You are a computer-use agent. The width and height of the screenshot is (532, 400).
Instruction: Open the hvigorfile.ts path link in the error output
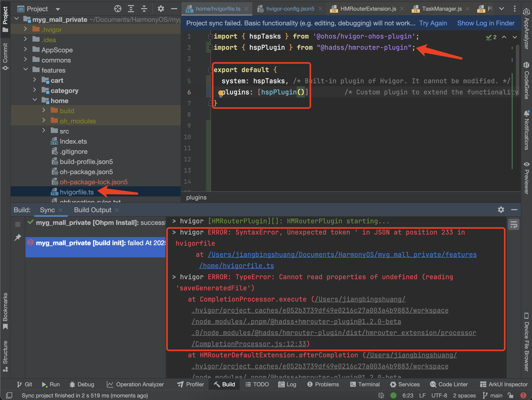342,260
